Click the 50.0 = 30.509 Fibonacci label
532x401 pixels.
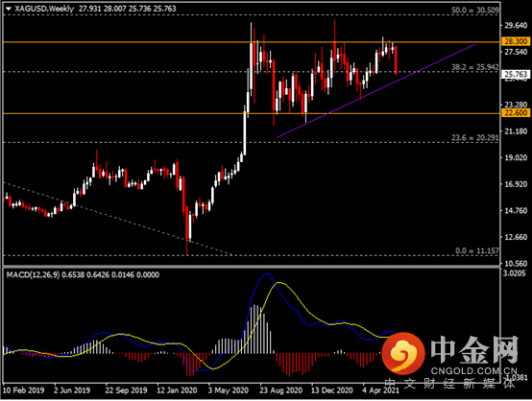475,11
